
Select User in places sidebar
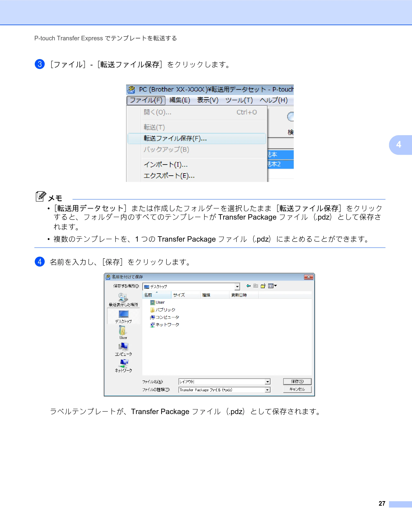[x=123, y=333]
